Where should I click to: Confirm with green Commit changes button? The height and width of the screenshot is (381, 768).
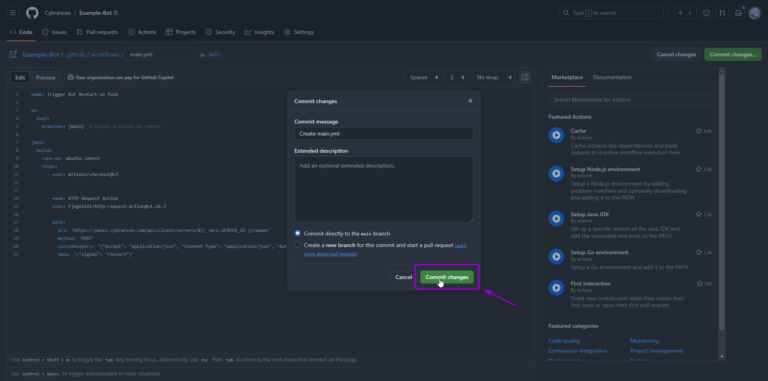tap(447, 277)
